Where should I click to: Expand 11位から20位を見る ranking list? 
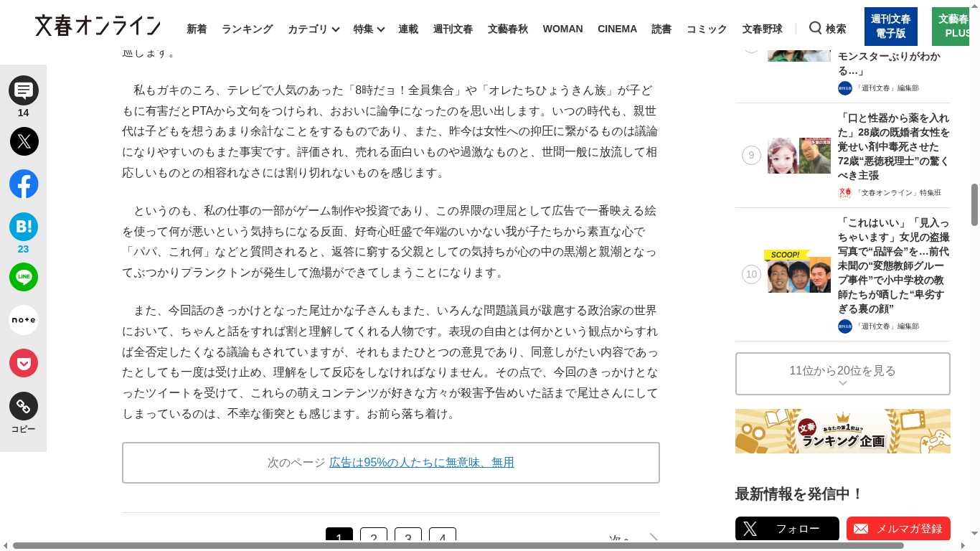[842, 373]
